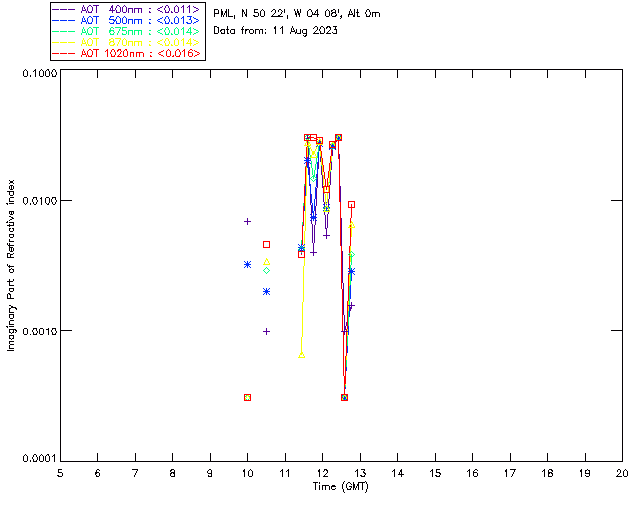Click the x-axis tick label '16'
Image resolution: width=640 pixels, height=512 pixels.
(473, 473)
